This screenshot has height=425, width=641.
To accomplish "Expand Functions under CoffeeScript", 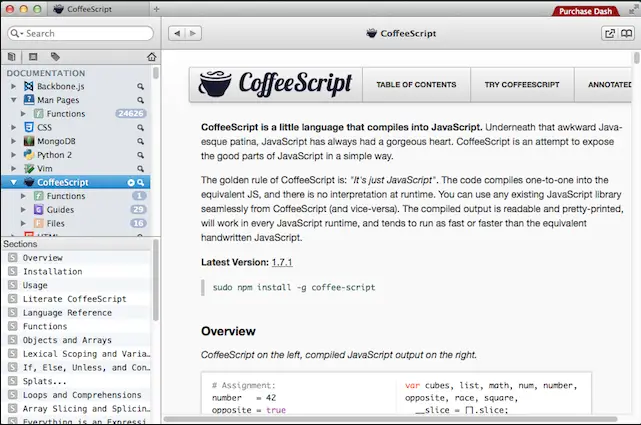I will click(23, 196).
